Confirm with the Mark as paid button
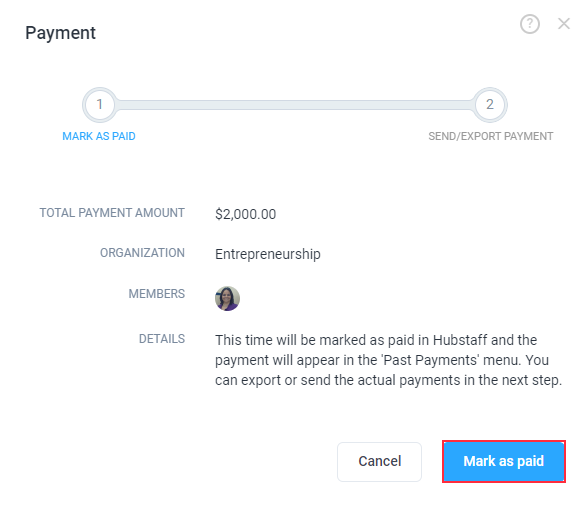This screenshot has height=506, width=587. click(504, 461)
